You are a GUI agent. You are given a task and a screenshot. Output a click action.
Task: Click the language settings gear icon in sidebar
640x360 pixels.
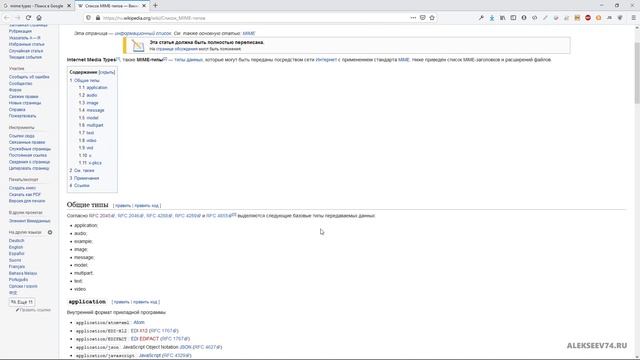click(50, 232)
